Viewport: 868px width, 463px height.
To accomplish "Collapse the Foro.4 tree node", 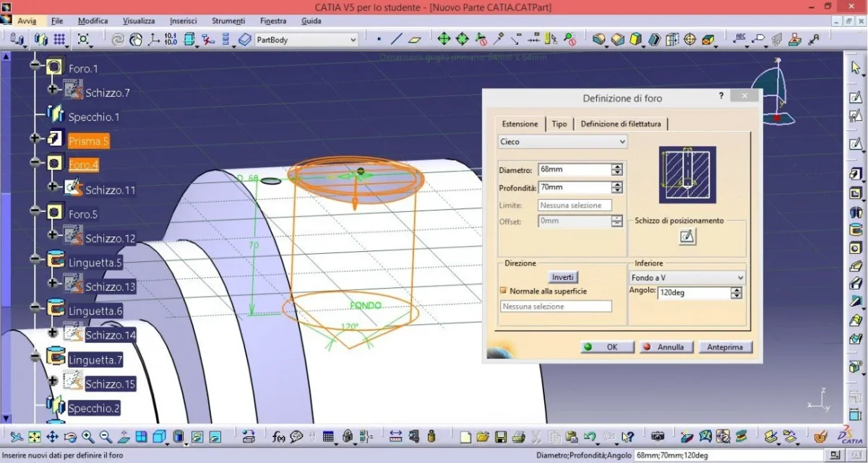I will pos(35,163).
